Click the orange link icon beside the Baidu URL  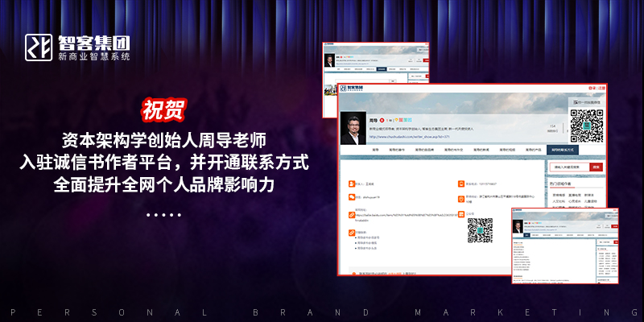(351, 214)
